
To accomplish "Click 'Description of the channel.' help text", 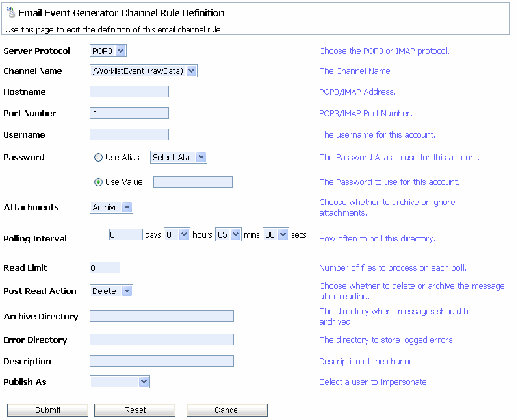I will click(368, 362).
